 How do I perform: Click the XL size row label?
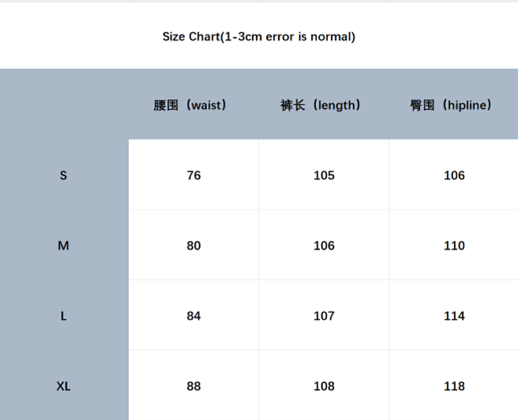(64, 385)
